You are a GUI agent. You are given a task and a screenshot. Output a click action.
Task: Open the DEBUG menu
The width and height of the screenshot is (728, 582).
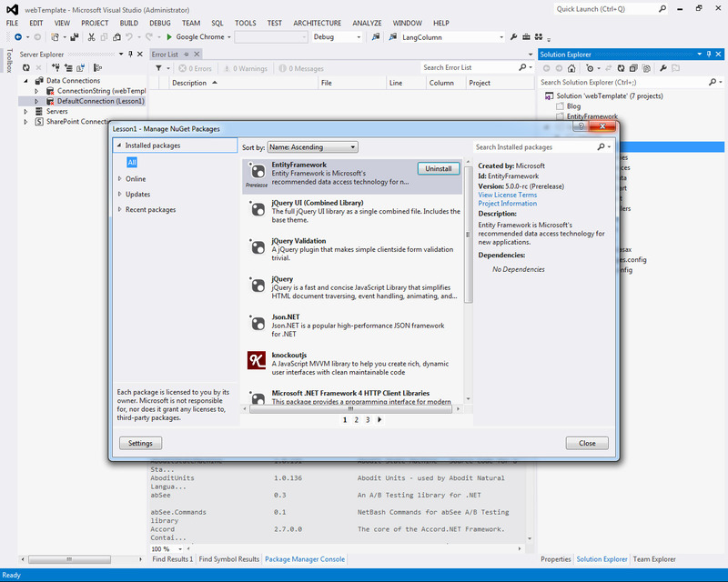(x=160, y=23)
